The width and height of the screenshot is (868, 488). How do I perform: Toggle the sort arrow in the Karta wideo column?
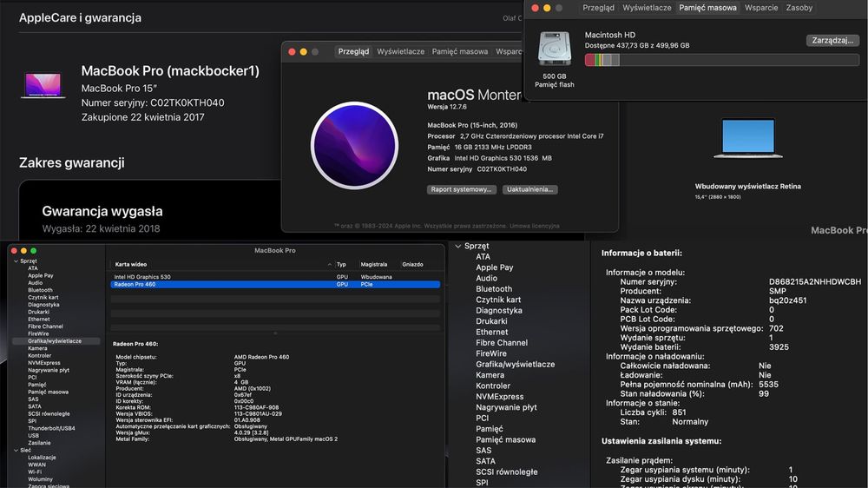tap(329, 265)
